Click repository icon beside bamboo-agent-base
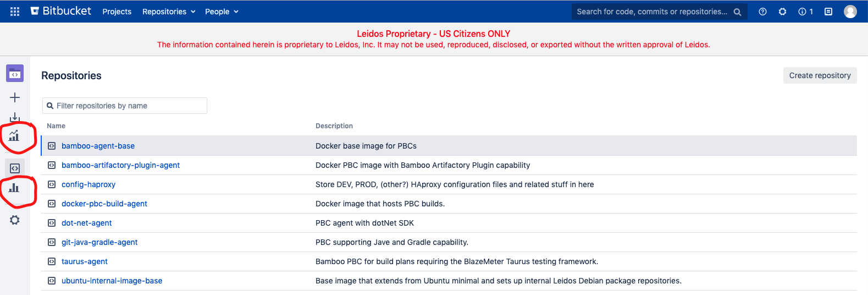Screen dimensions: 868x295 tap(52, 146)
